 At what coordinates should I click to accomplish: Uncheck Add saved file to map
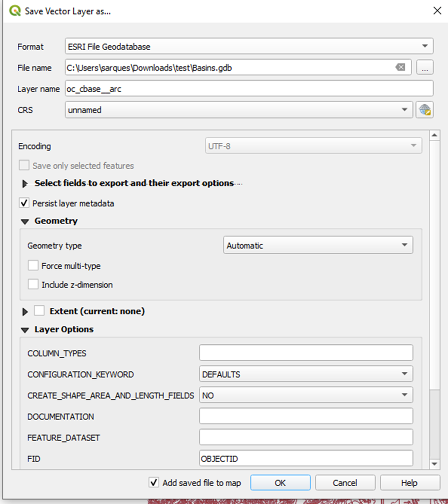pyautogui.click(x=154, y=482)
